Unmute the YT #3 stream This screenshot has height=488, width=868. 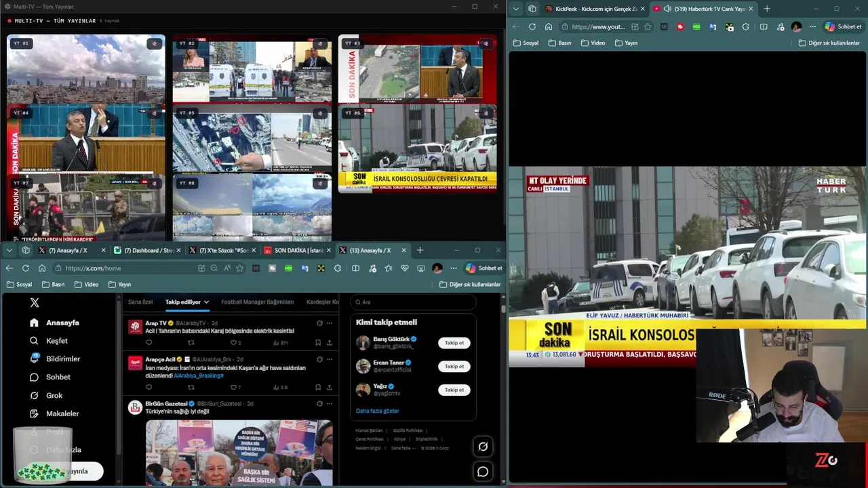485,43
